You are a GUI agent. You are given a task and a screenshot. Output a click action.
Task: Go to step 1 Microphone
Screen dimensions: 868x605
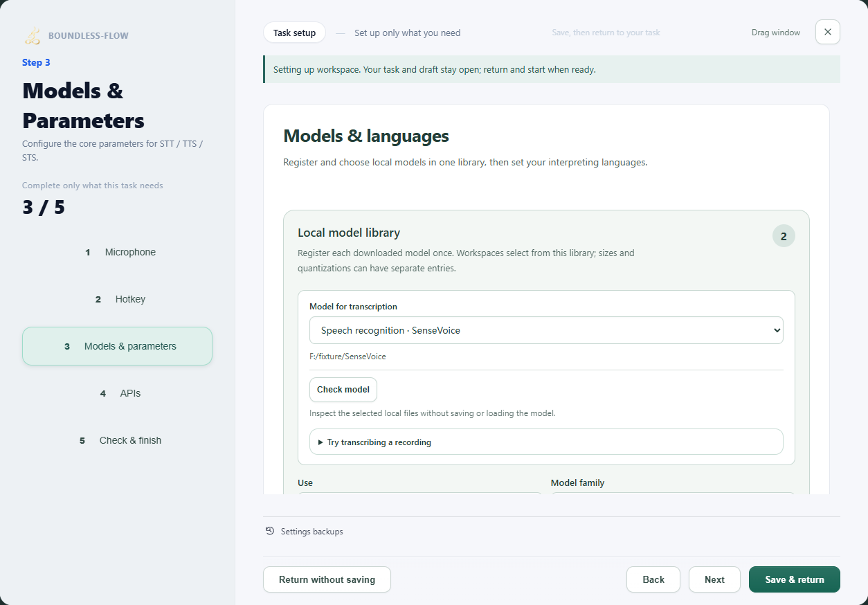pos(117,252)
